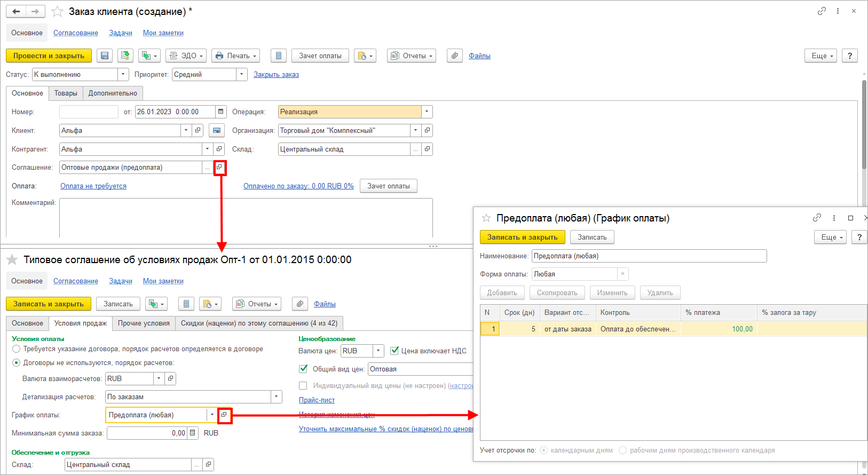Viewport: 868px width, 475px height.
Task: Open the Склад record icon in the order
Action: click(427, 149)
